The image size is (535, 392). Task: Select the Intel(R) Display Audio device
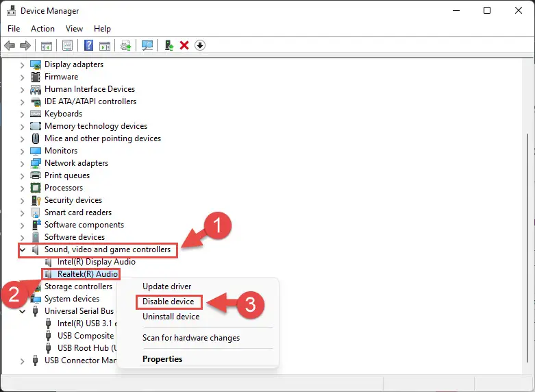tap(96, 262)
